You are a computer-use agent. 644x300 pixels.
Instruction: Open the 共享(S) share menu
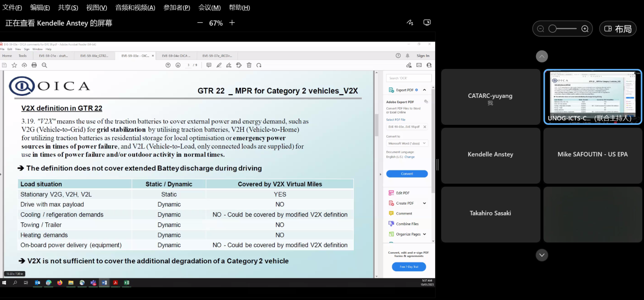pyautogui.click(x=68, y=8)
